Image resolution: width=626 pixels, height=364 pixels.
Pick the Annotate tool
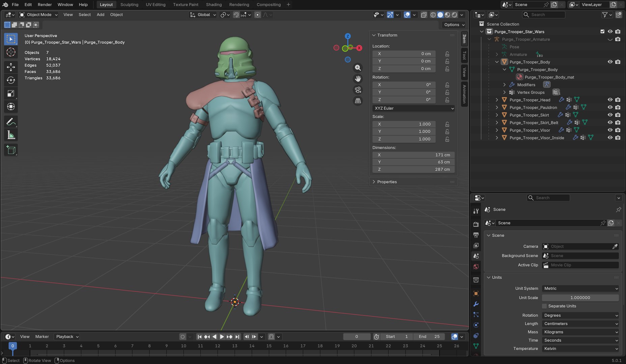[11, 122]
